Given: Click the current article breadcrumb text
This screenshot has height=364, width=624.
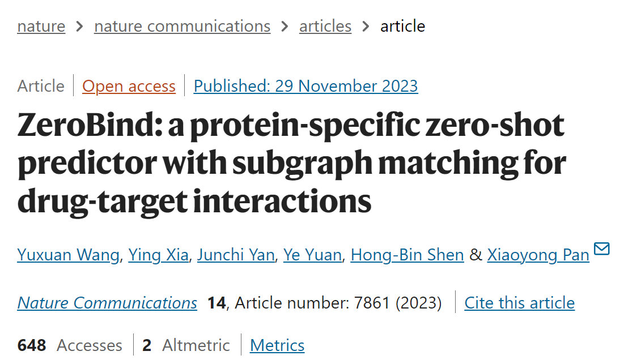Looking at the screenshot, I should tap(403, 27).
